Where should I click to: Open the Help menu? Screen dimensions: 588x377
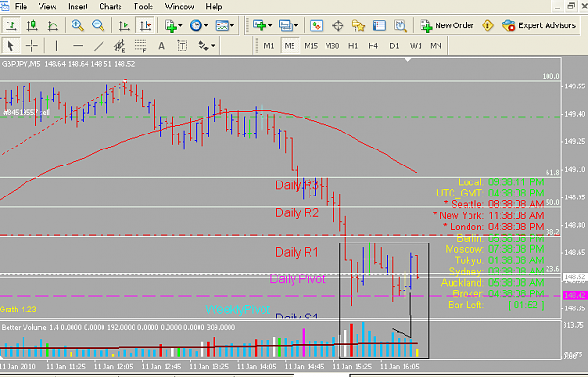click(214, 7)
